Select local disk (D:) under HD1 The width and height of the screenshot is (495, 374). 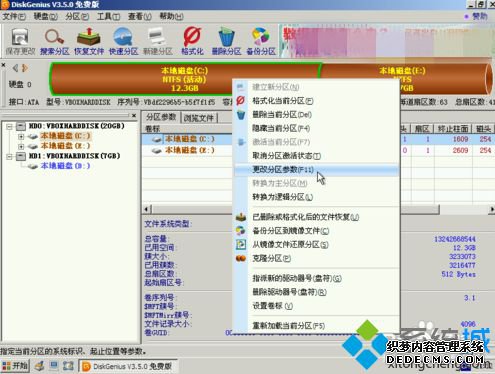coord(65,166)
